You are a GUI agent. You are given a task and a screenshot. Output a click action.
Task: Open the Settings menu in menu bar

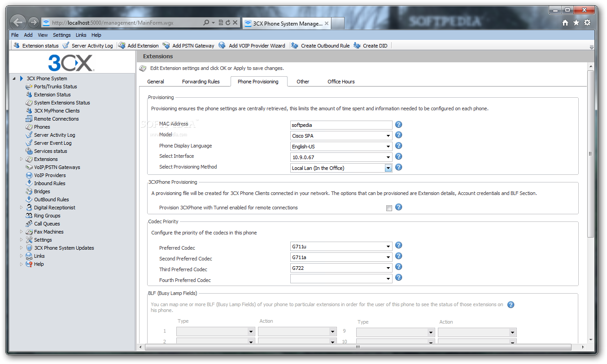pyautogui.click(x=62, y=35)
